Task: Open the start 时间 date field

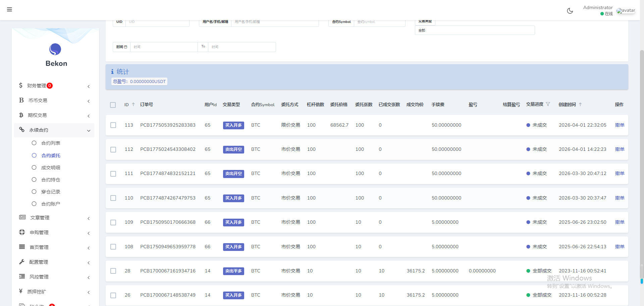Action: pyautogui.click(x=164, y=47)
